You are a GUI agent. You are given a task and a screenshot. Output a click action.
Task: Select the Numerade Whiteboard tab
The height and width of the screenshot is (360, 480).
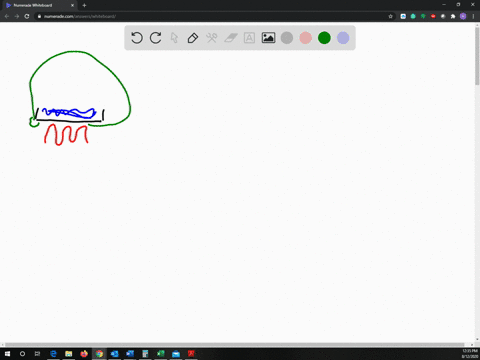39,5
